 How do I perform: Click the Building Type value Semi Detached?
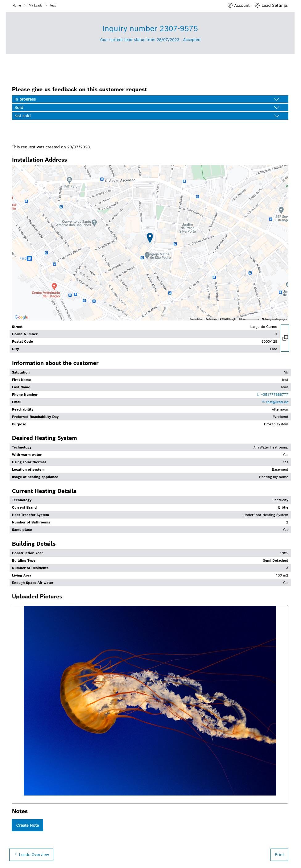point(275,560)
